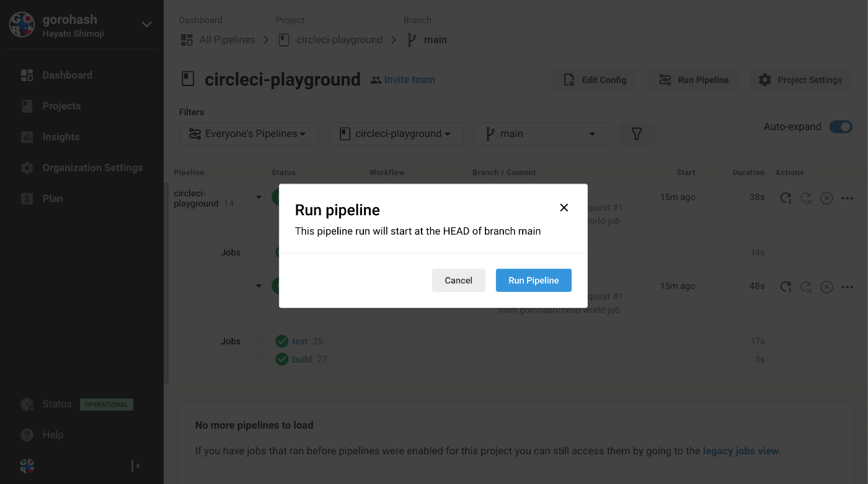Open Help in the sidebar

click(x=53, y=435)
